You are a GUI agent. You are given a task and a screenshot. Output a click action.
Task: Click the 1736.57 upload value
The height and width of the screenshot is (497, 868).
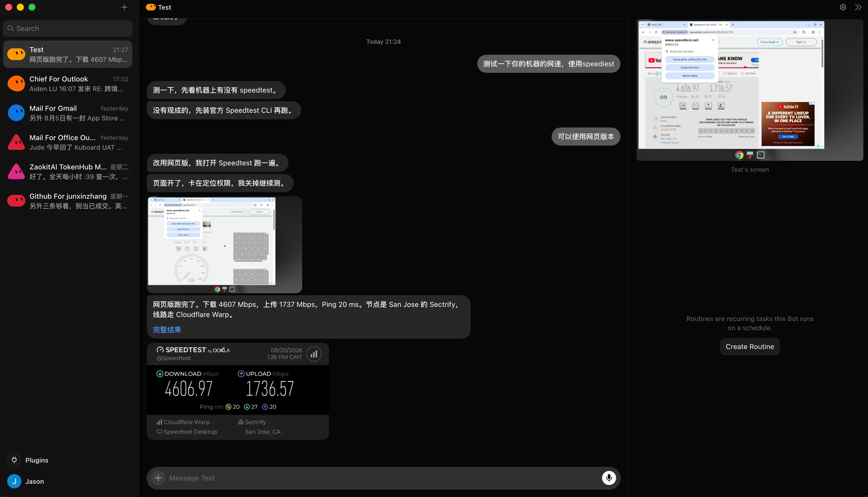coord(270,389)
